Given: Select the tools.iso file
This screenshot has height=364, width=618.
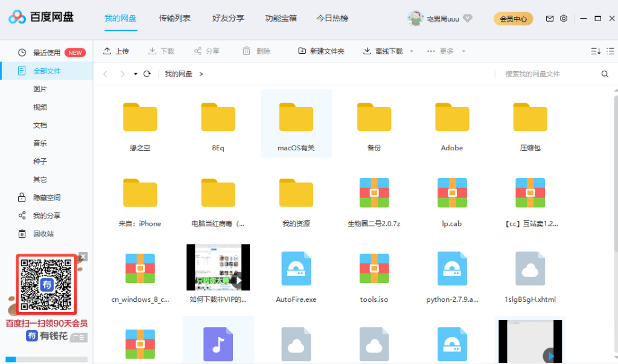Looking at the screenshot, I should pos(374,269).
